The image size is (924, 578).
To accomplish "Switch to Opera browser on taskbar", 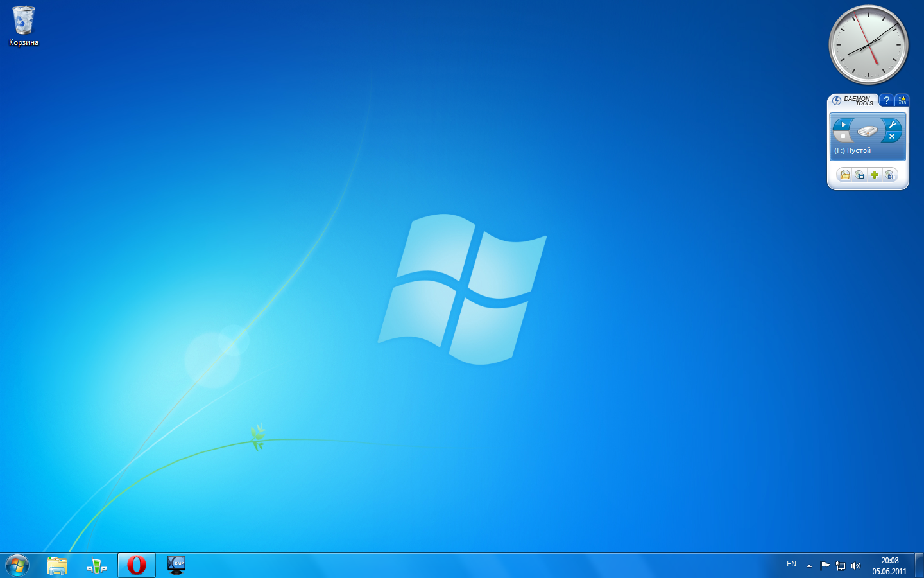I will pyautogui.click(x=137, y=565).
